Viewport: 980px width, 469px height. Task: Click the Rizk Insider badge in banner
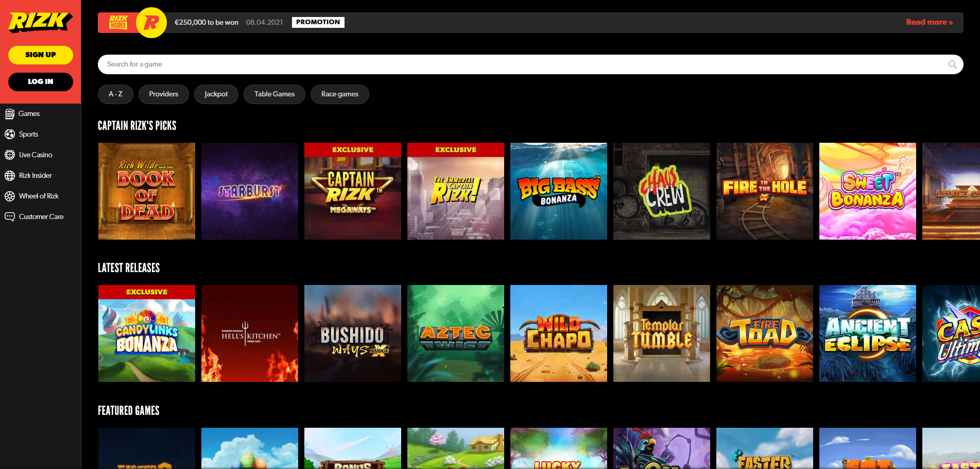pyautogui.click(x=118, y=22)
